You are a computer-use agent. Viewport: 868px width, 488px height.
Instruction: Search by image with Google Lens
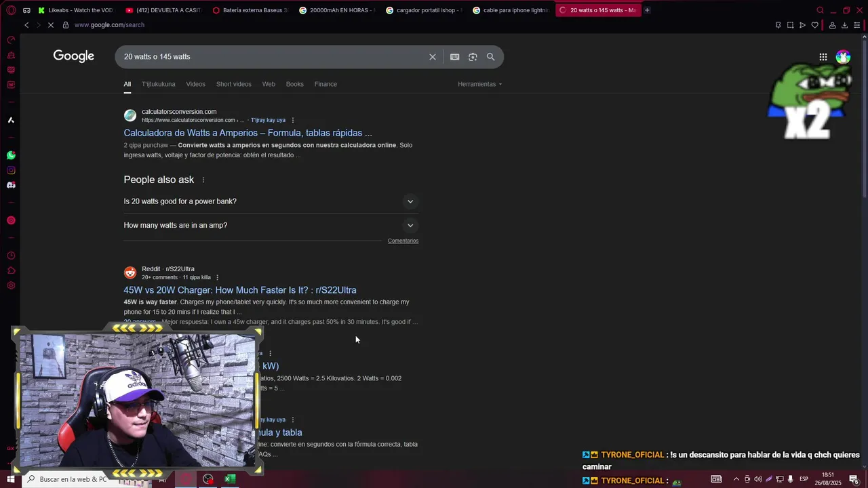point(473,57)
